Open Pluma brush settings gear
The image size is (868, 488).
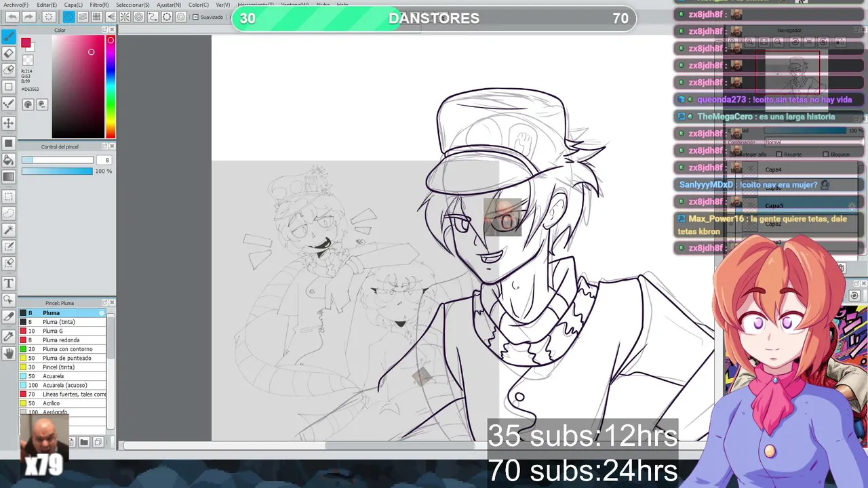click(102, 313)
